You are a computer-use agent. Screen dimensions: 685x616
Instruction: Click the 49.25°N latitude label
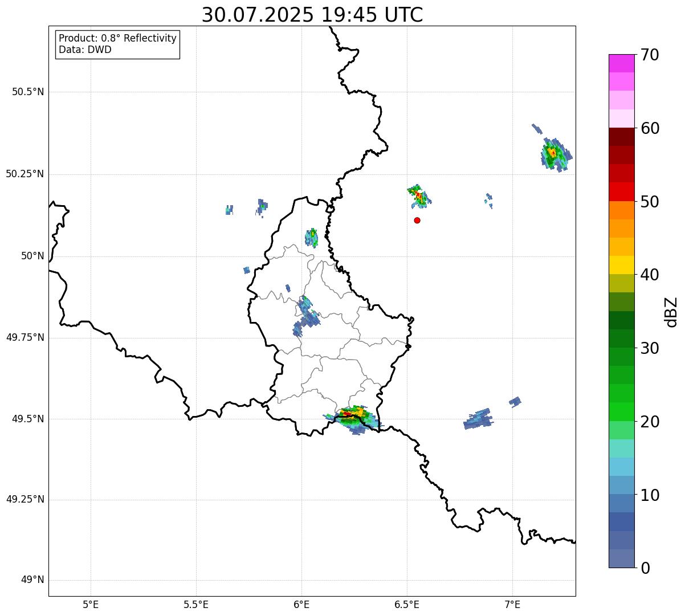point(25,500)
